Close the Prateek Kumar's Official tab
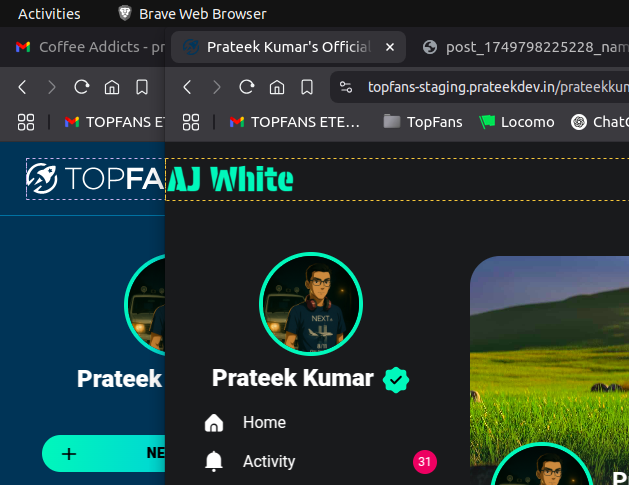629x485 pixels. pyautogui.click(x=390, y=47)
